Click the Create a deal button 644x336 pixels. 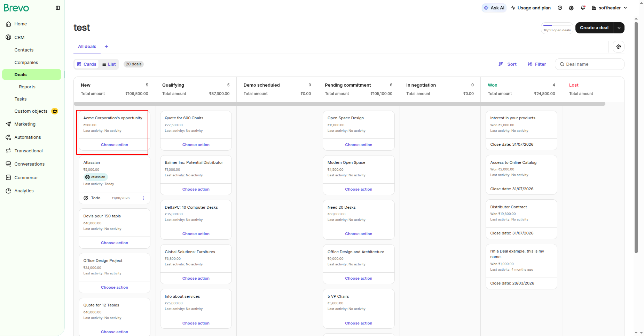click(x=594, y=28)
